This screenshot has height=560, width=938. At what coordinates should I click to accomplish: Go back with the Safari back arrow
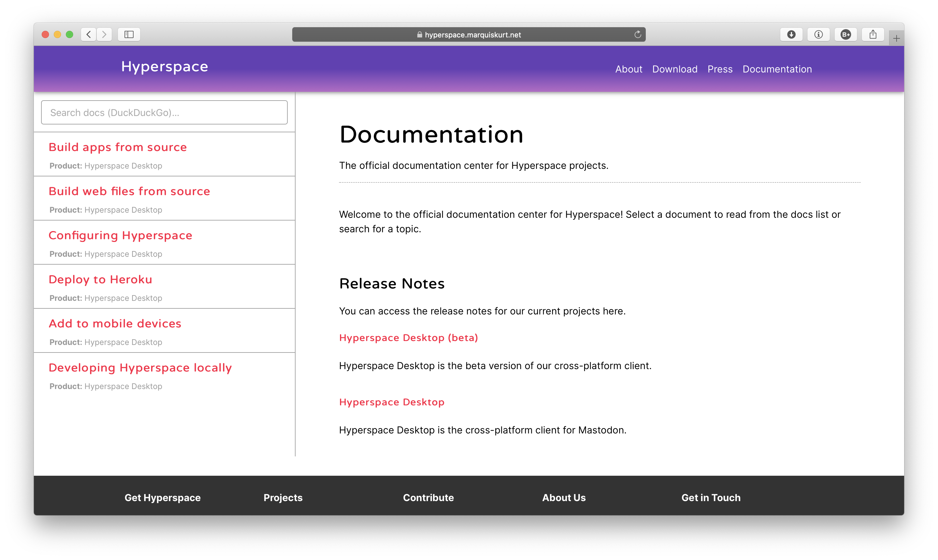[x=89, y=34]
